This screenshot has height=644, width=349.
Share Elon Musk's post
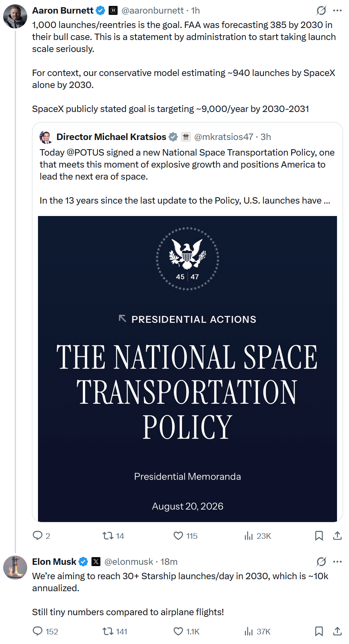(337, 631)
